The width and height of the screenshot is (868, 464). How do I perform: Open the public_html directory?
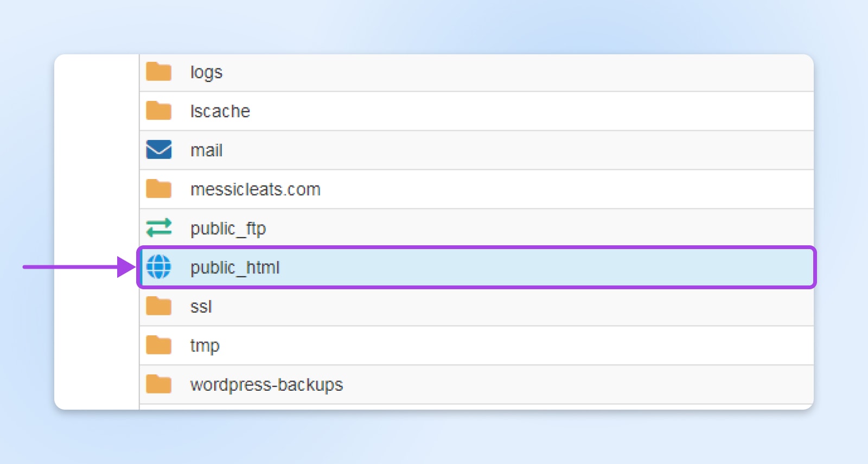(235, 268)
